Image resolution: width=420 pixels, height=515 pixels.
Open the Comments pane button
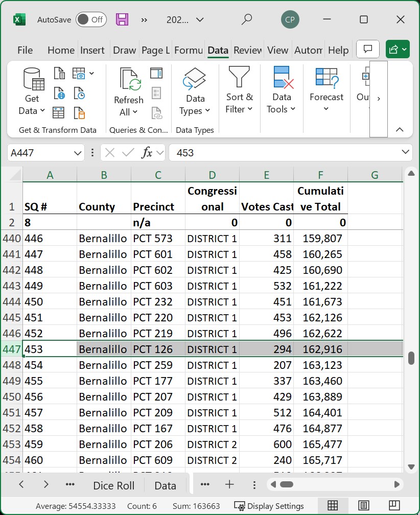pos(368,49)
